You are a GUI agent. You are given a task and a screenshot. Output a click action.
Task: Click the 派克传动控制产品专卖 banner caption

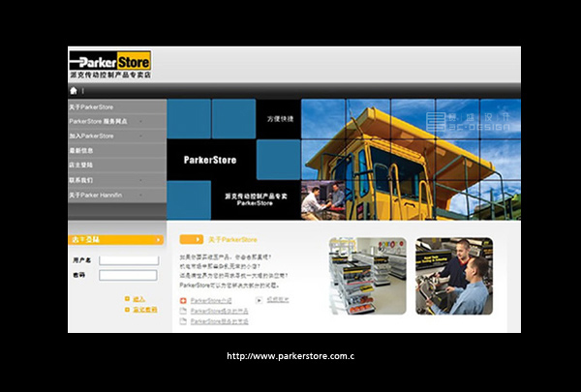point(256,196)
